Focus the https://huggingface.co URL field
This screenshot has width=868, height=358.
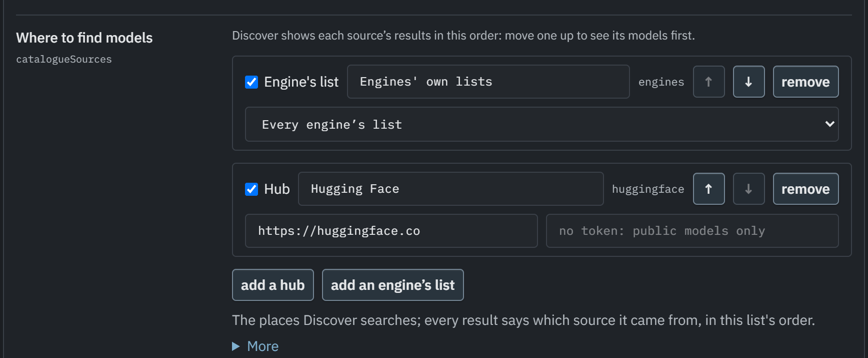391,231
